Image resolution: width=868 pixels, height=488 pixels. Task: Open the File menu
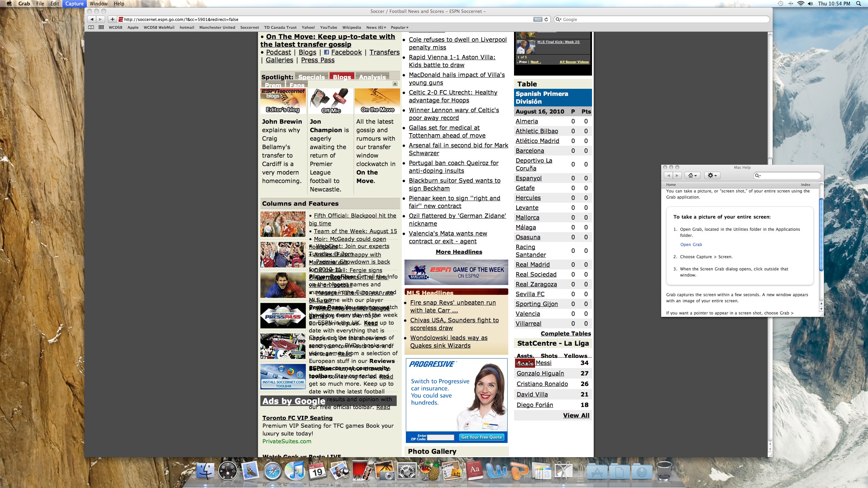pos(40,4)
